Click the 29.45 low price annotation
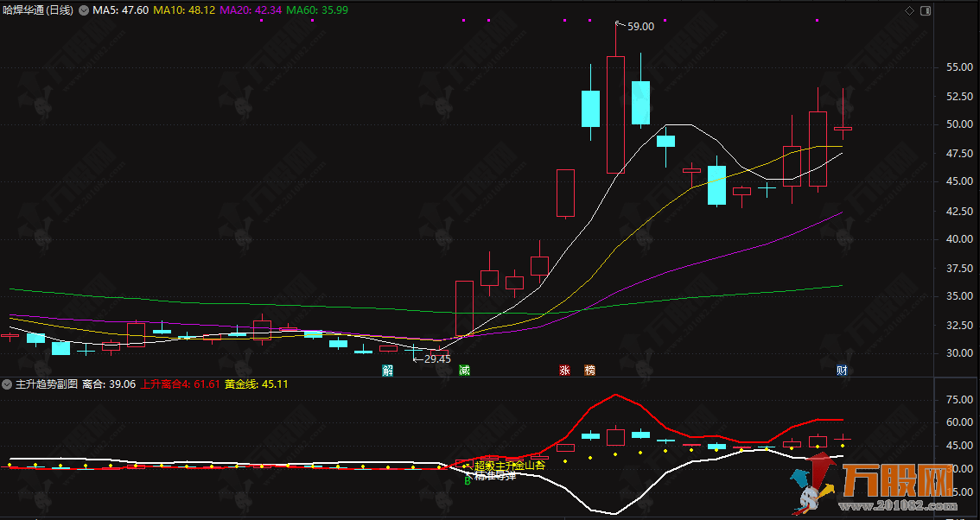980x520 pixels. [x=436, y=358]
